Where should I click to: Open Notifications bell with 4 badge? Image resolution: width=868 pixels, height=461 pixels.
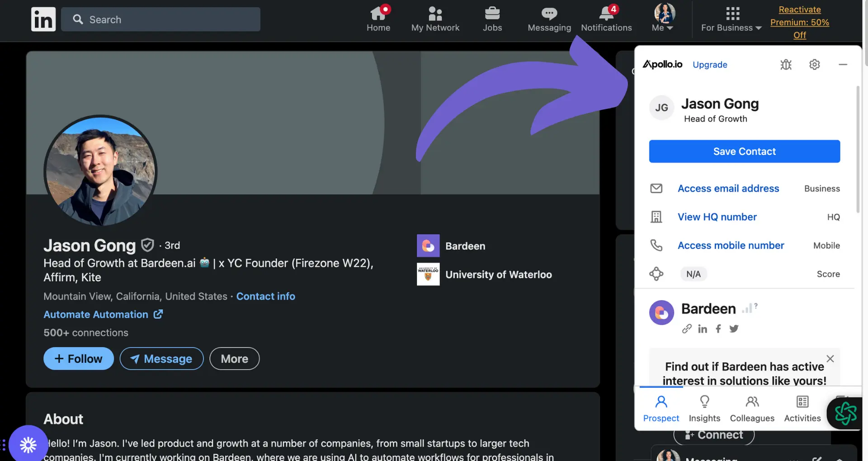606,19
